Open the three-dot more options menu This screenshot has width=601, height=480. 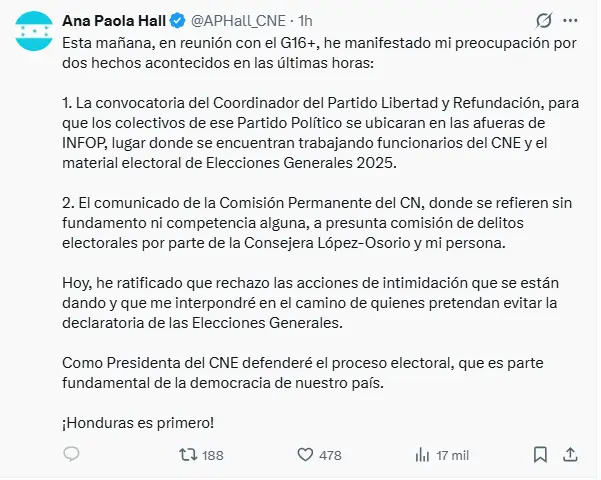[x=572, y=20]
